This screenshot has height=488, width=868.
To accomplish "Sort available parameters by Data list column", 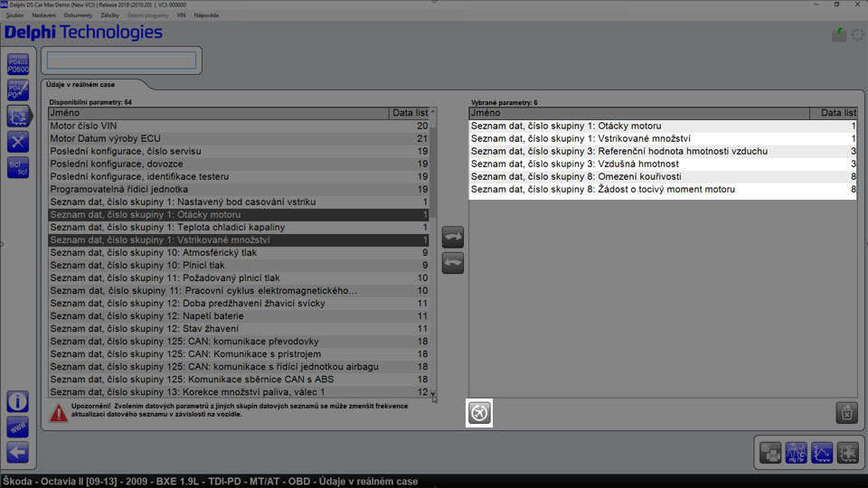I will [409, 113].
